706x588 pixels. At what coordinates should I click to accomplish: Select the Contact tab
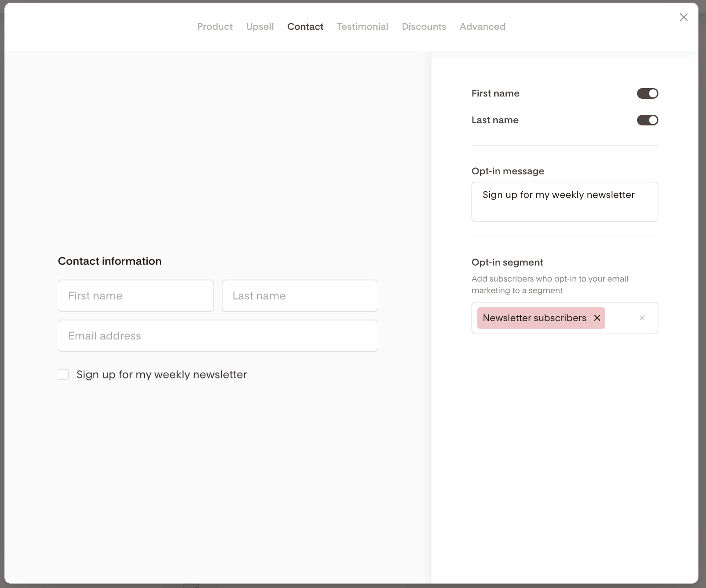pos(305,27)
